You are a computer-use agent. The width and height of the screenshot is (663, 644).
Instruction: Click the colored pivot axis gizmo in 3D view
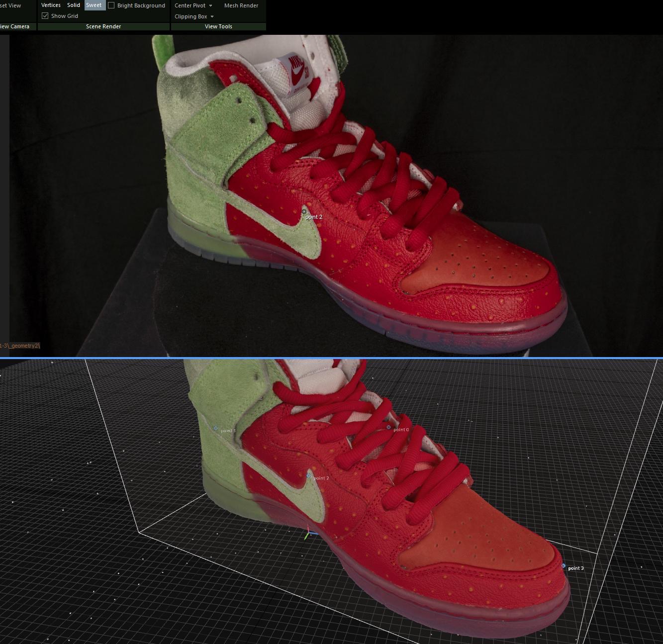click(309, 533)
